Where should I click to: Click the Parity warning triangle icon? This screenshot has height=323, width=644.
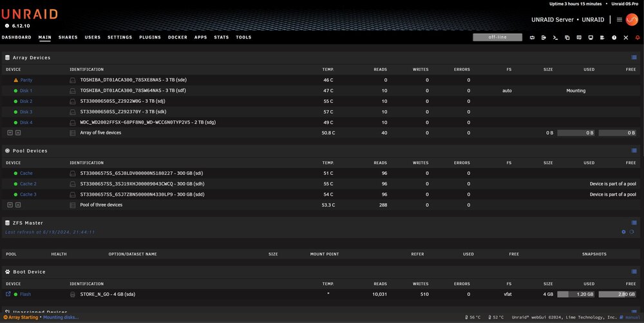pos(16,80)
